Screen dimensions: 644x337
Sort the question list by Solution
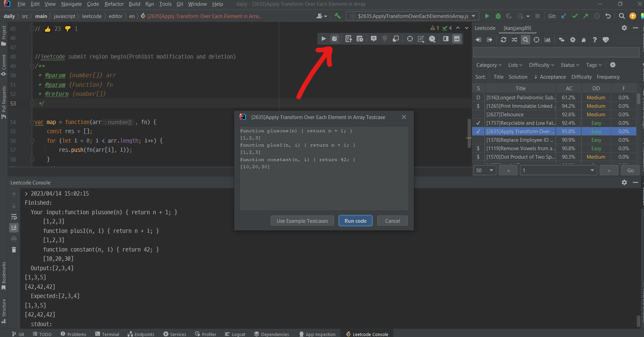click(518, 77)
